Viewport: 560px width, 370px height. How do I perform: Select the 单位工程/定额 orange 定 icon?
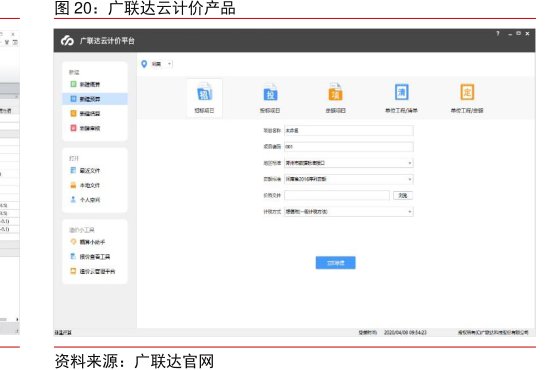tap(467, 92)
